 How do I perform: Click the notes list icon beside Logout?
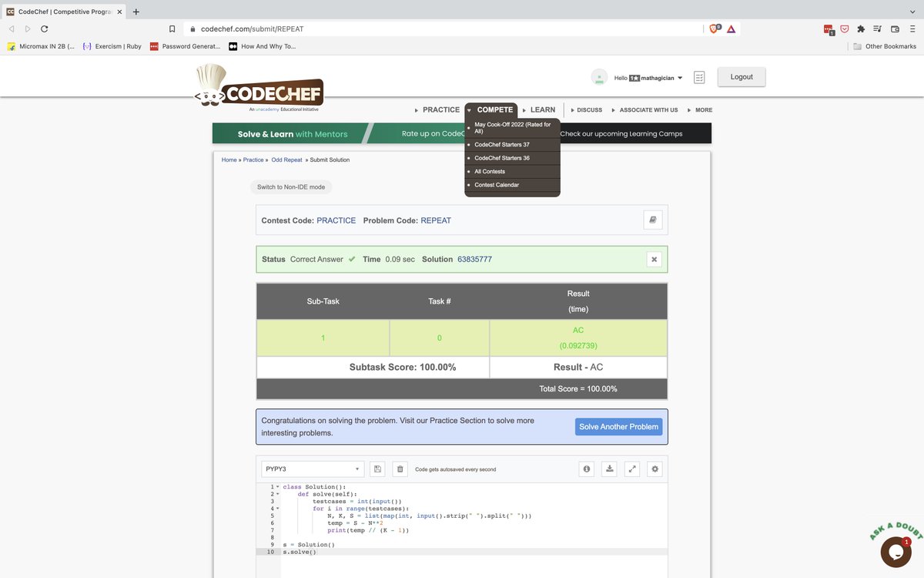click(699, 77)
